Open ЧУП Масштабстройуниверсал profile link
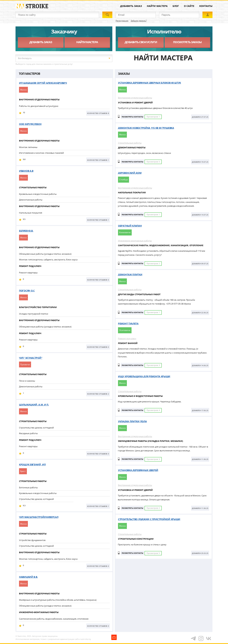228x644 pixels. point(39,517)
